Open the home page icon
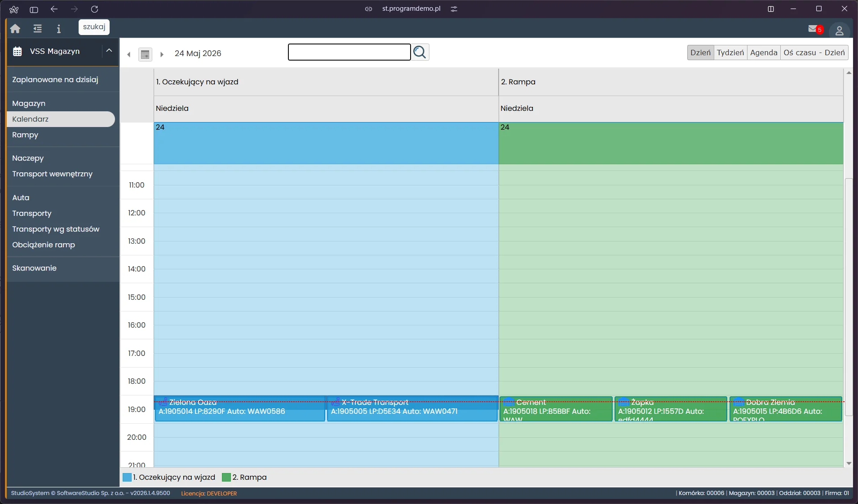 15,29
